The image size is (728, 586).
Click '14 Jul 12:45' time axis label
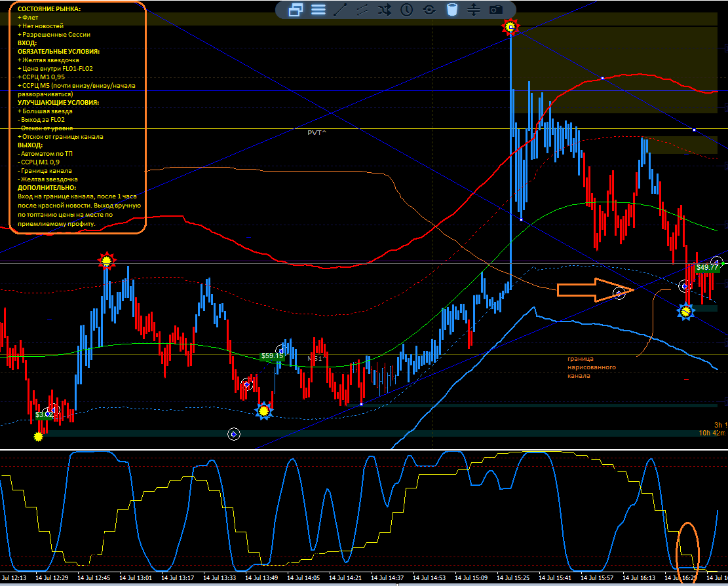94,577
